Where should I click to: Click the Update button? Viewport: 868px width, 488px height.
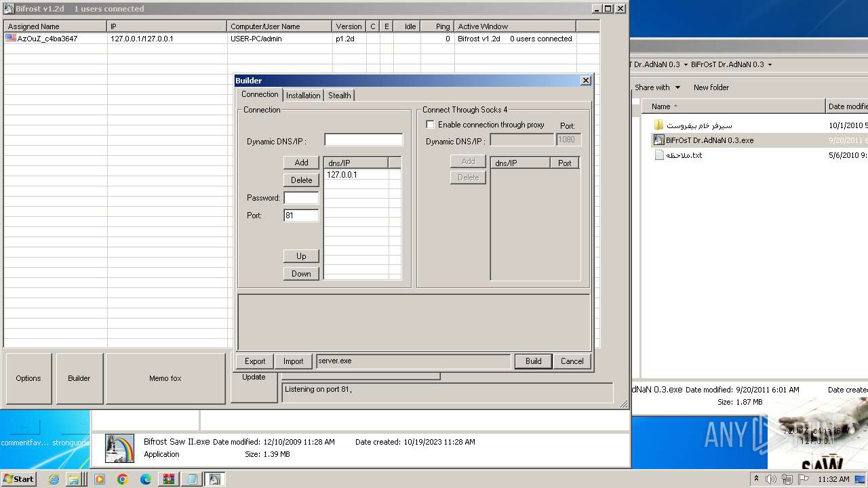tap(254, 386)
